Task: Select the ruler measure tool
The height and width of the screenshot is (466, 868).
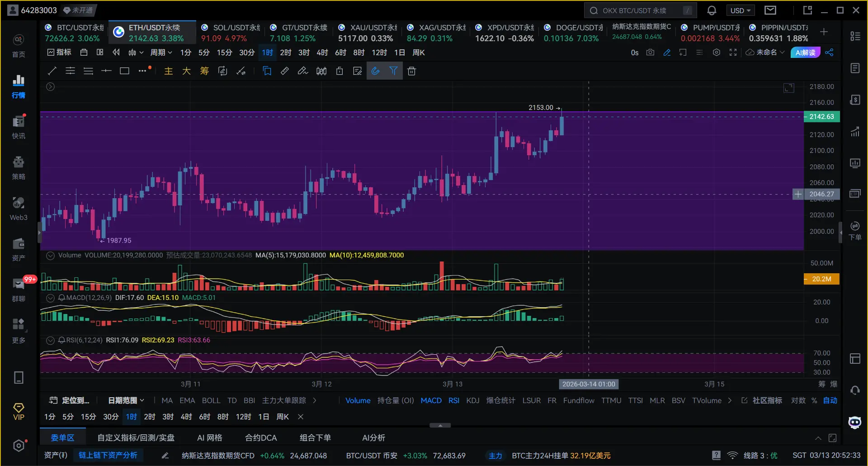Action: pos(285,71)
